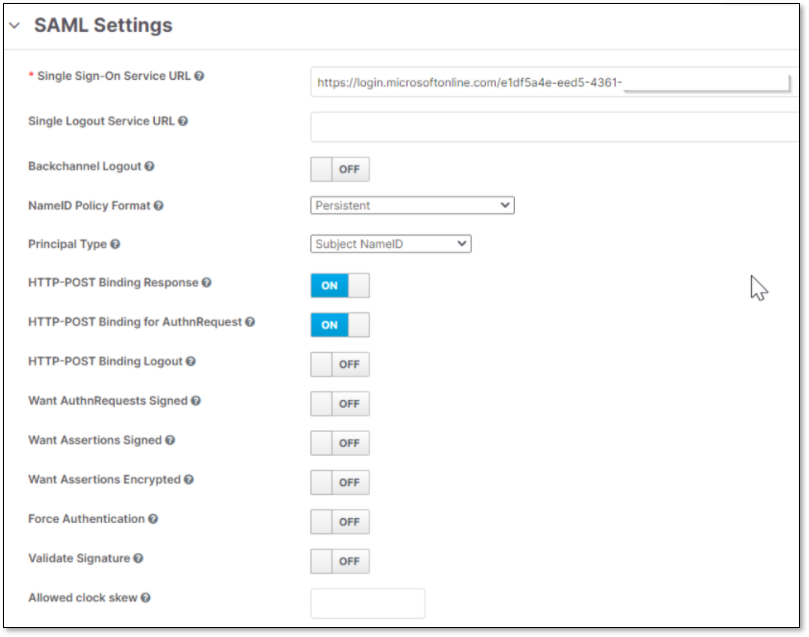Collapse the SAML Settings section
Viewport: 809px width, 637px height.
14,27
